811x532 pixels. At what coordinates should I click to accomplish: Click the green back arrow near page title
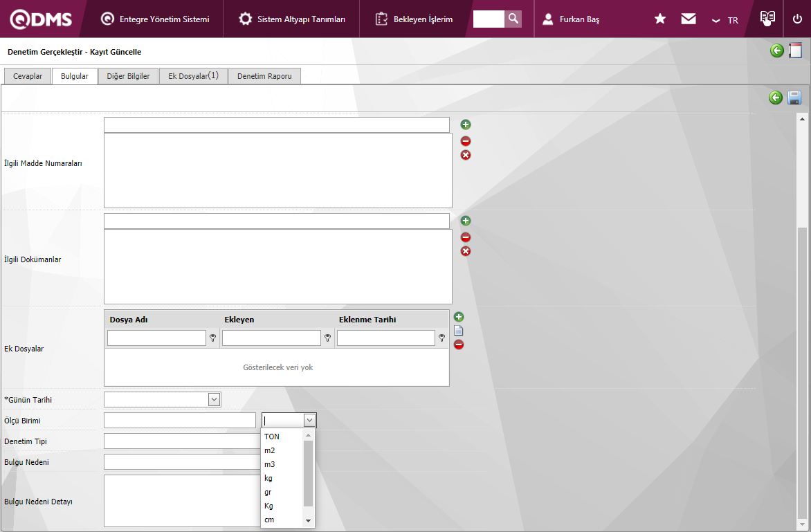[777, 51]
